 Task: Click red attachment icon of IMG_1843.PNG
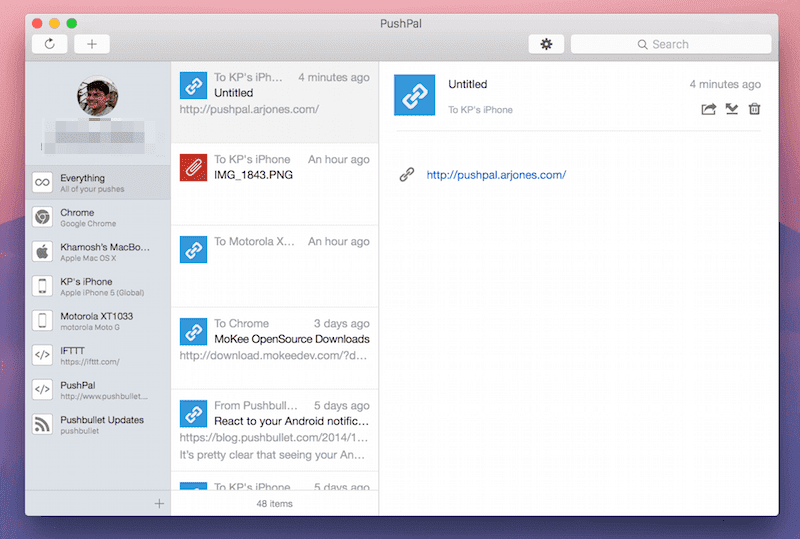point(193,167)
